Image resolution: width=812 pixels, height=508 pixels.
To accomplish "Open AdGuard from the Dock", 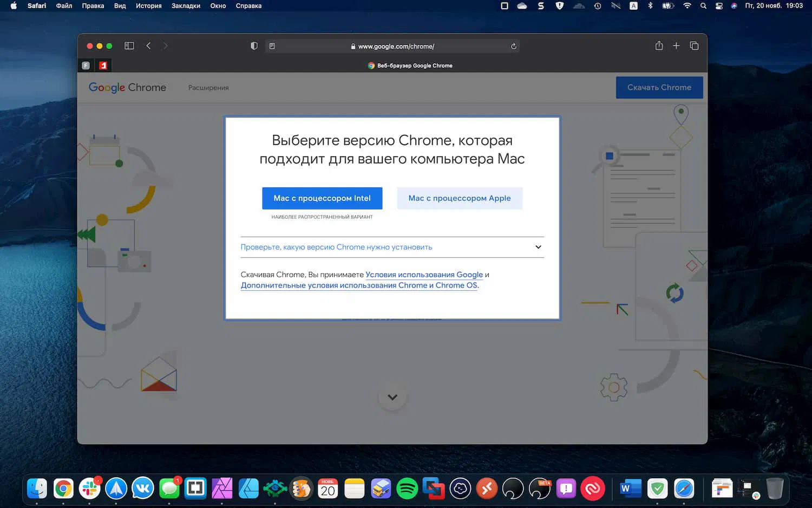I will coord(657,489).
